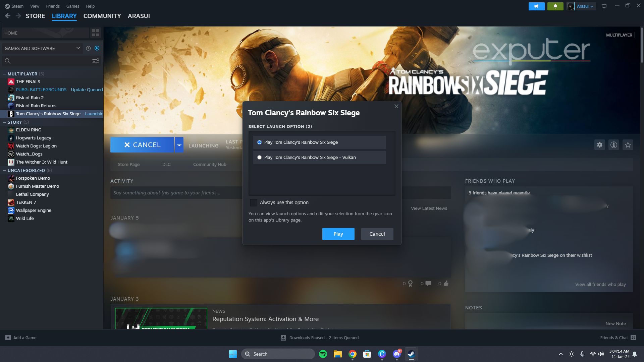Click the info icon on game page
Viewport: 644px width, 362px height.
[x=614, y=145]
